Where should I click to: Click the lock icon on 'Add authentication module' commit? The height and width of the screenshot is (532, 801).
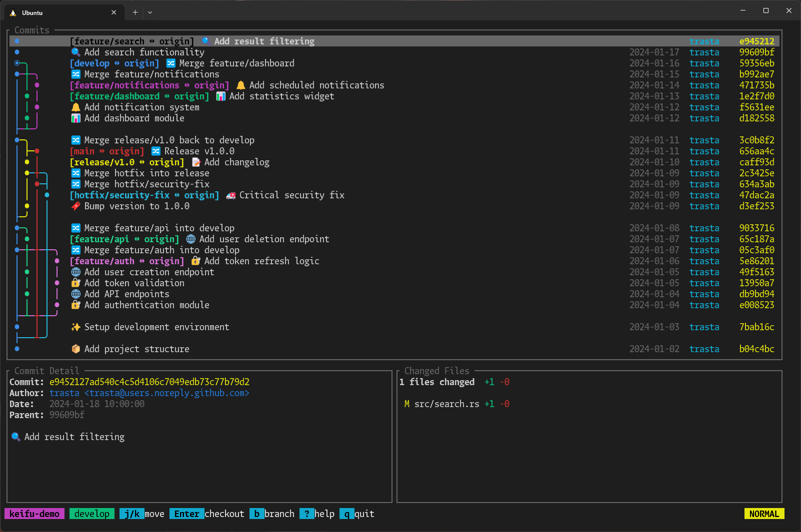coord(75,305)
